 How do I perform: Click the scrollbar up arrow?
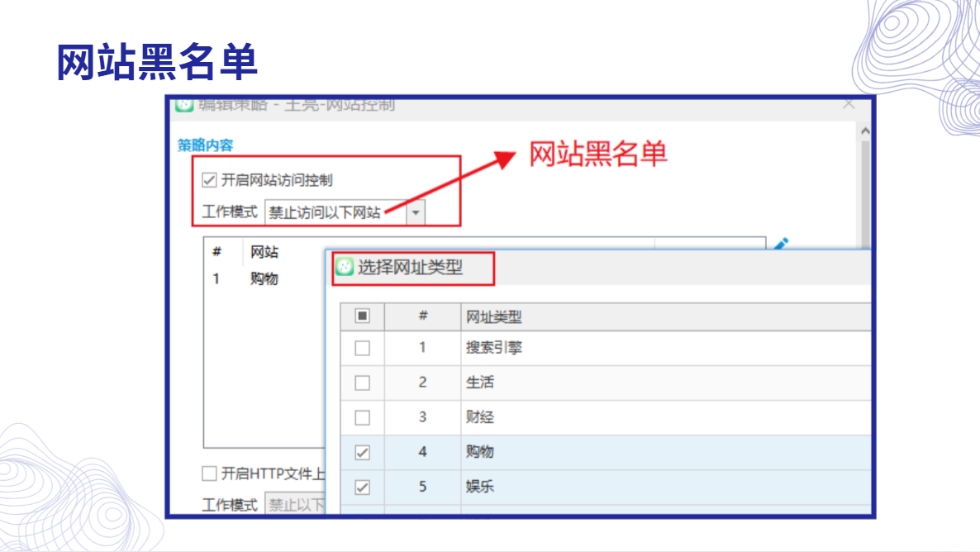pos(865,131)
